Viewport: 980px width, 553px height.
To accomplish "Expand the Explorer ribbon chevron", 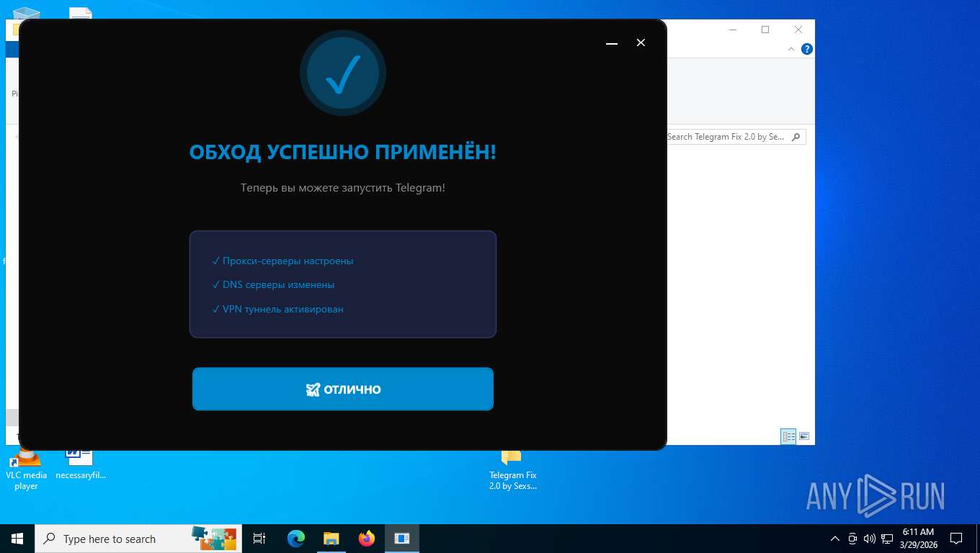I will (791, 49).
